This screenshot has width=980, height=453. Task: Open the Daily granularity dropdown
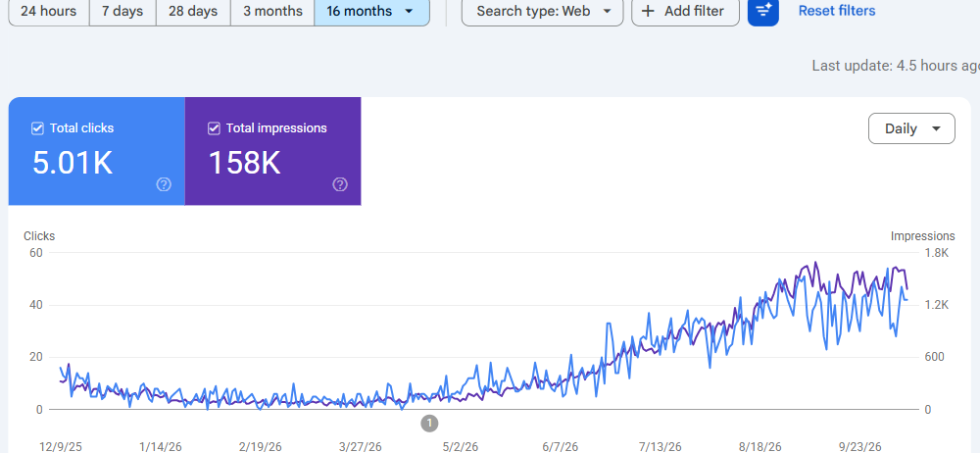coord(911,128)
